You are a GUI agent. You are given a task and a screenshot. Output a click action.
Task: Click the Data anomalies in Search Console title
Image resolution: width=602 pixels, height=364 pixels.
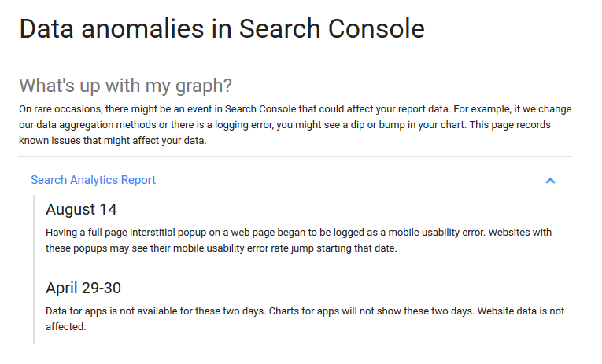coord(221,29)
